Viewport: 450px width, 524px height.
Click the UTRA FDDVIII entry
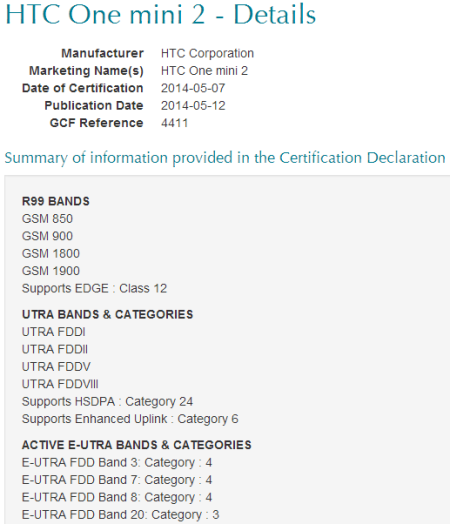pos(60,384)
